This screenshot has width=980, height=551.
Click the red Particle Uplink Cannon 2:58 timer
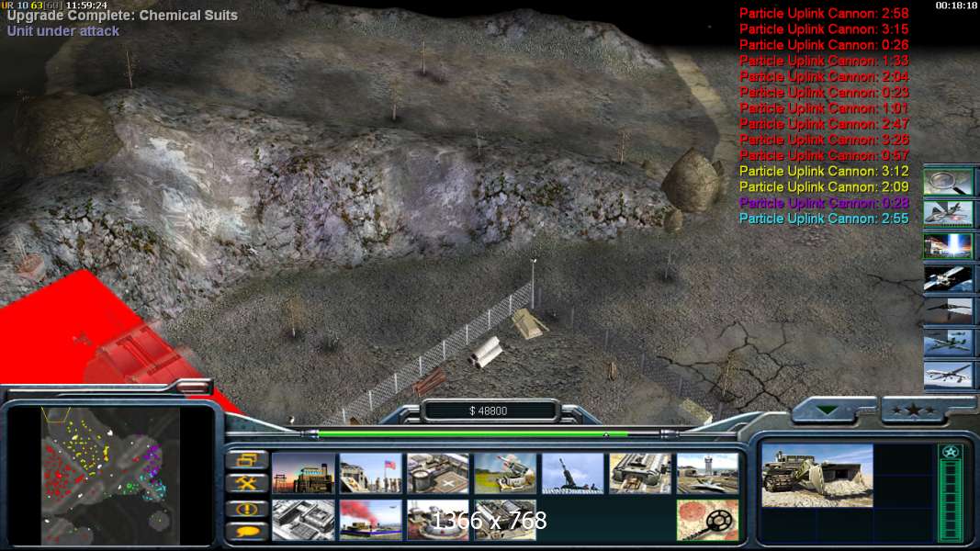pos(824,13)
